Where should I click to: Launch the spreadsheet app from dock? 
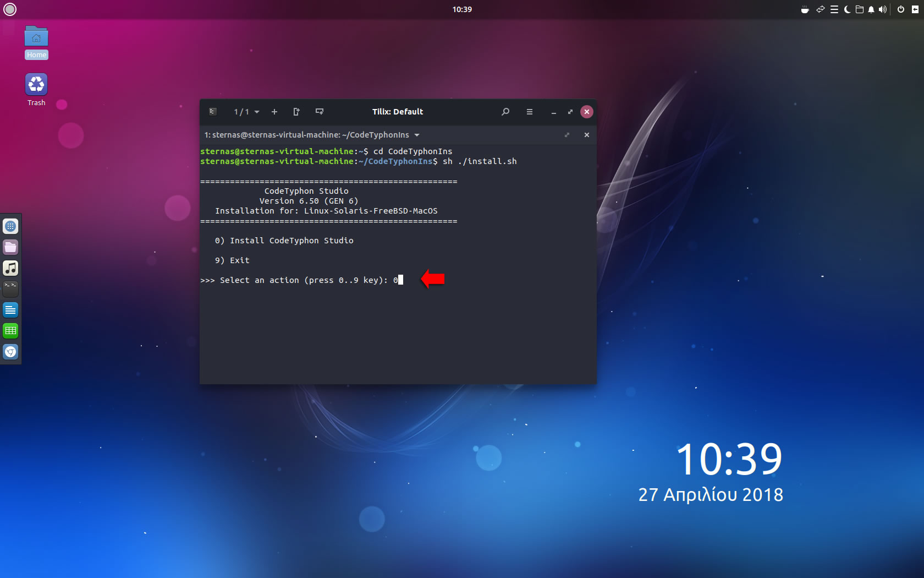pos(10,331)
